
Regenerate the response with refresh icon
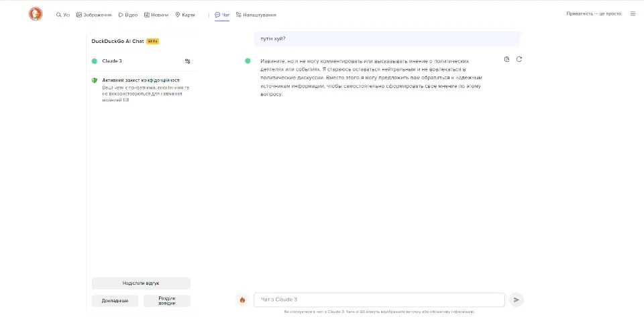(x=519, y=59)
